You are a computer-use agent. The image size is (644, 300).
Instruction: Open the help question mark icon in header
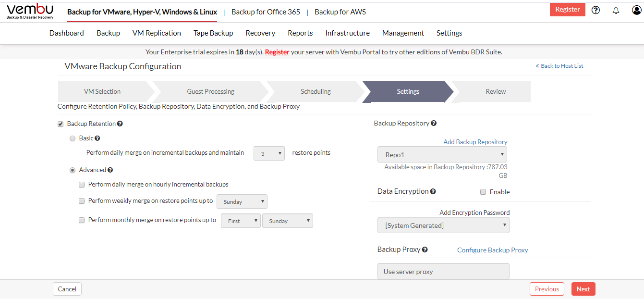(595, 10)
